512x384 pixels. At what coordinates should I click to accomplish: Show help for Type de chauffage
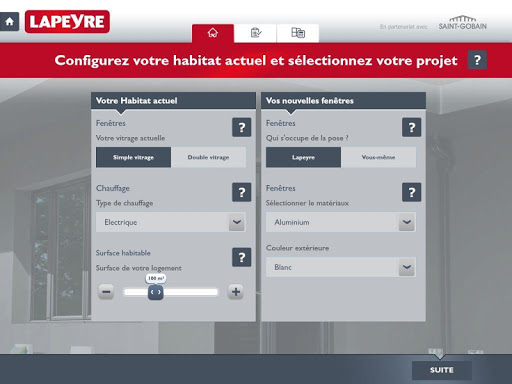[x=242, y=192]
